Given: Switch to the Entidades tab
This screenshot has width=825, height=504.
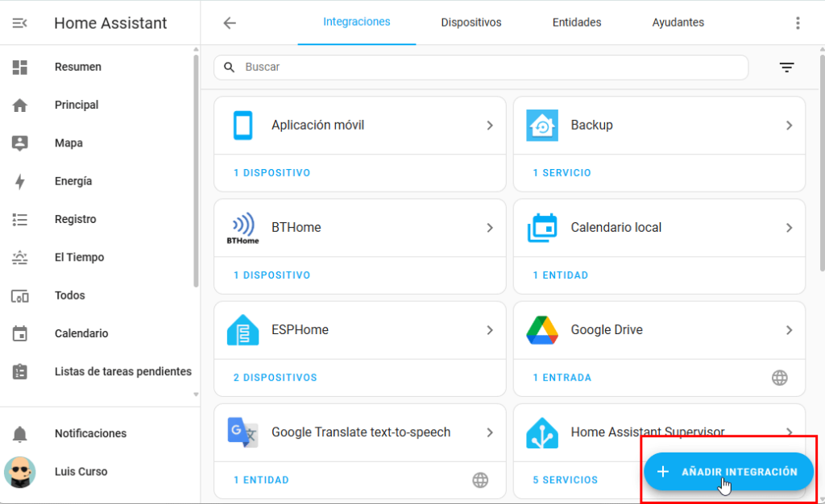Looking at the screenshot, I should 577,23.
